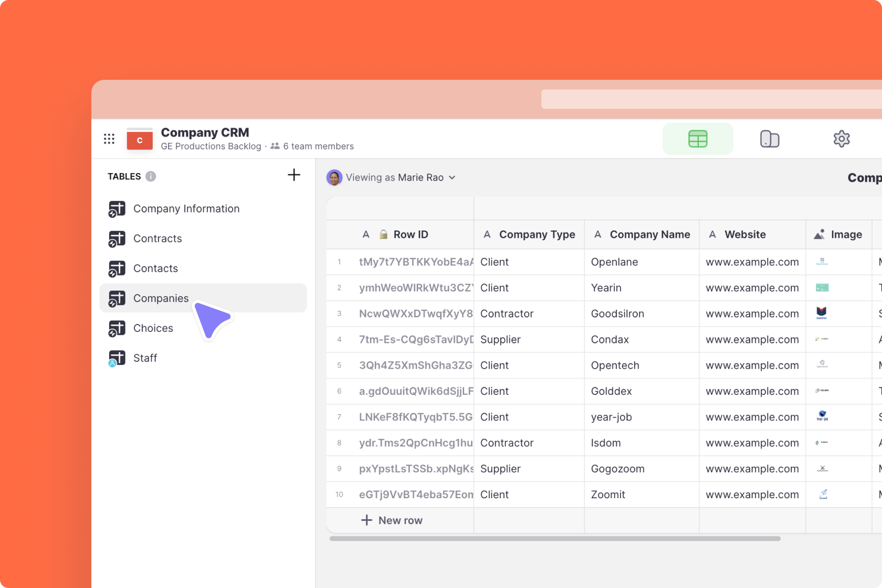This screenshot has width=882, height=588.
Task: Select the Company Information table
Action: pos(186,209)
